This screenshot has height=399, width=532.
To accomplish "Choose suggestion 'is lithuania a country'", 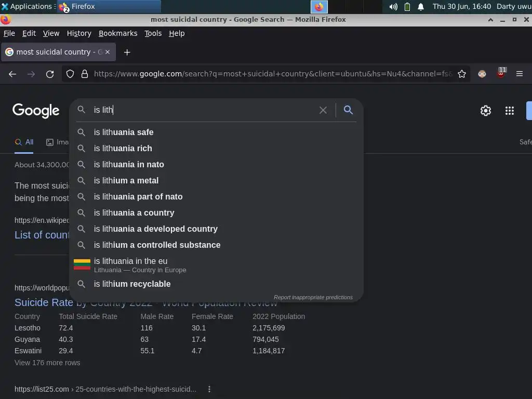I will point(216,212).
